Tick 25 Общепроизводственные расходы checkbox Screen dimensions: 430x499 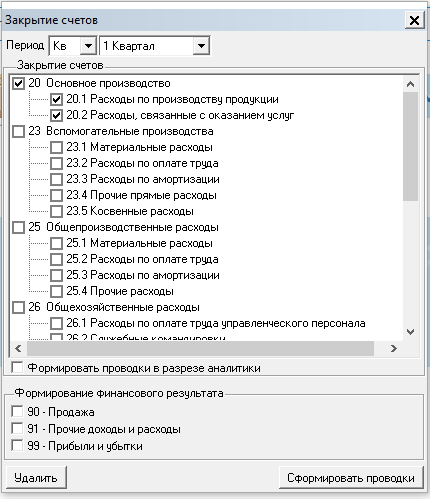tap(18, 227)
